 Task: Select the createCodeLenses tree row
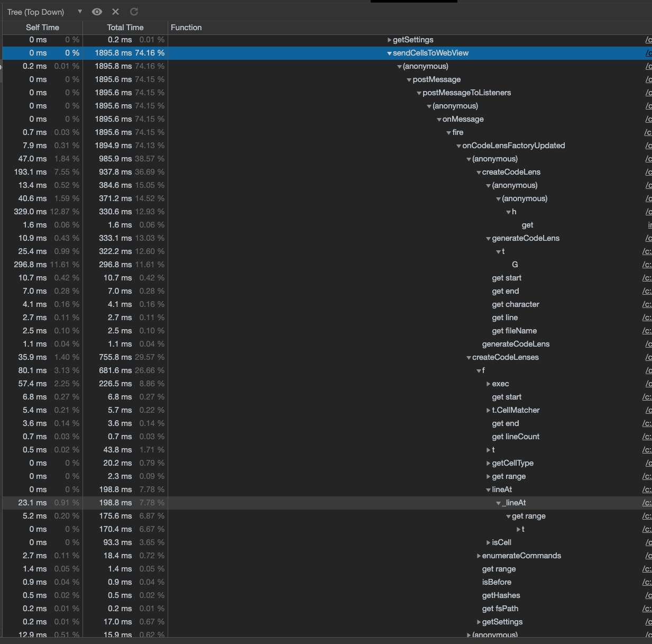click(506, 357)
